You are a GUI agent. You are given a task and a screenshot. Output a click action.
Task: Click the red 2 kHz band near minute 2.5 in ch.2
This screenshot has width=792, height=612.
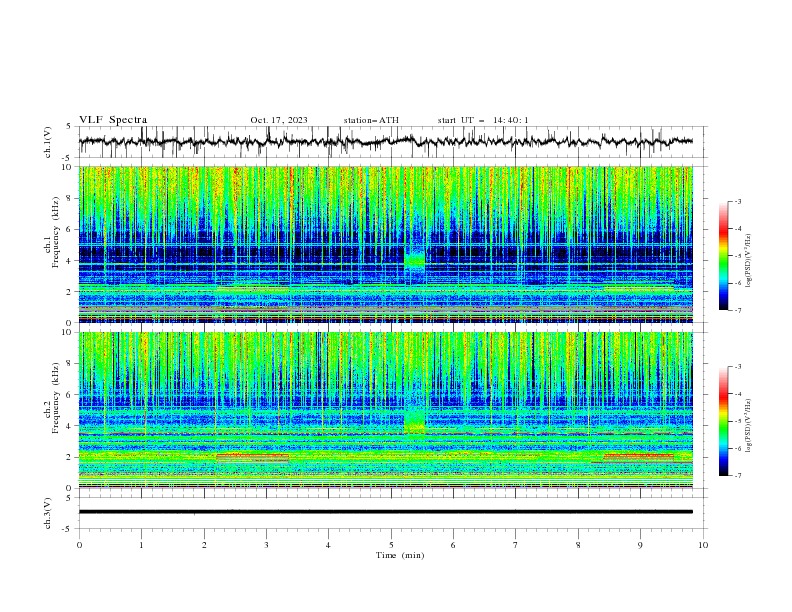253,456
